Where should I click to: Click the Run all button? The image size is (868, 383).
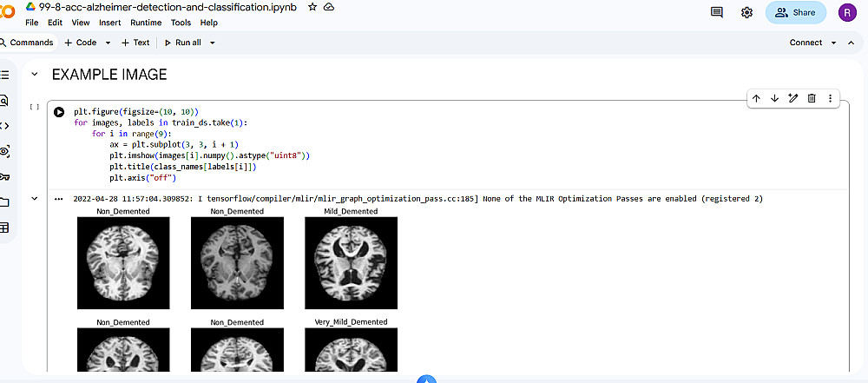pos(182,43)
